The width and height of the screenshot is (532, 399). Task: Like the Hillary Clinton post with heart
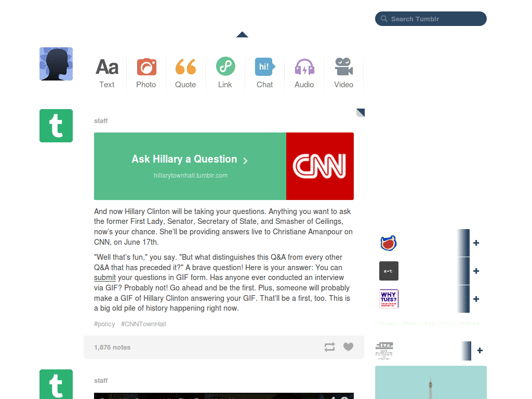348,347
